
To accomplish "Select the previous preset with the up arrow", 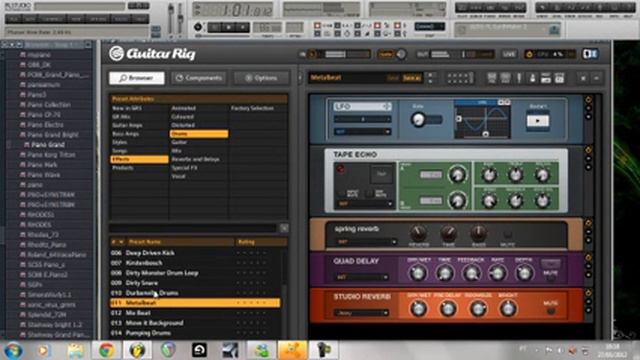I will (x=430, y=75).
